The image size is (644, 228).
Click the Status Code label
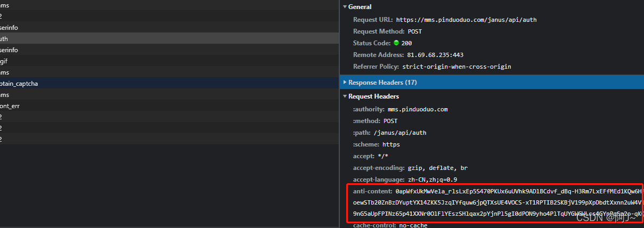(372, 43)
